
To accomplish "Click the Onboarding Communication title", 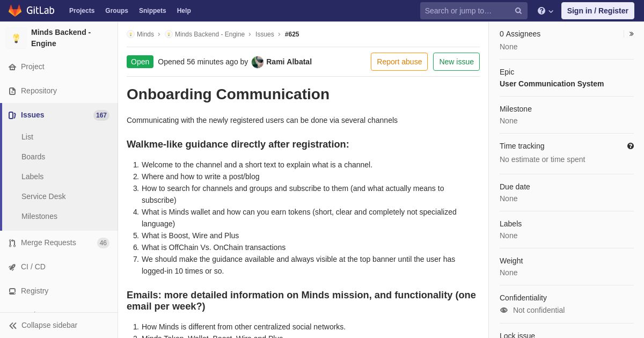I will 228,94.
